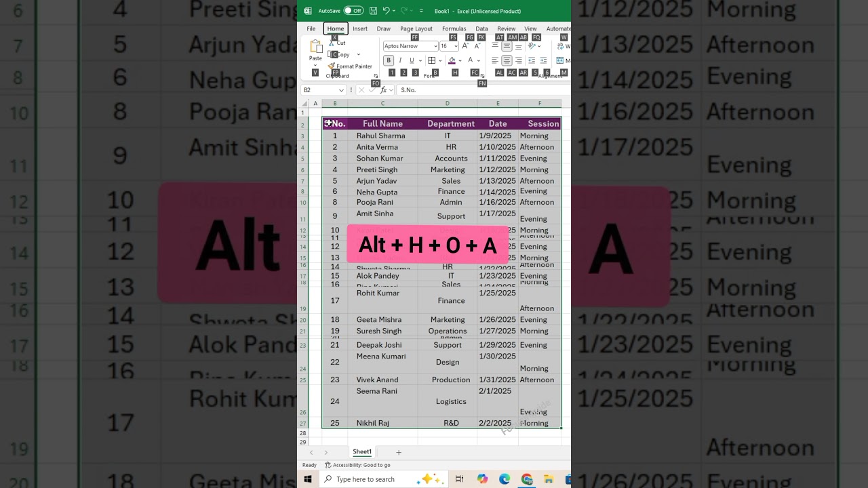
Task: Expand the Undo history dropdown arrow
Action: [394, 10]
